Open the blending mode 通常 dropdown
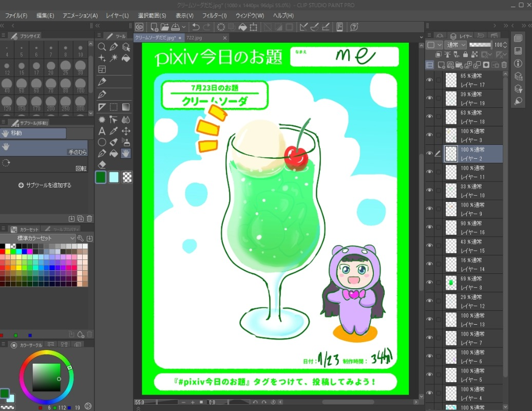This screenshot has width=532, height=411. [x=456, y=45]
